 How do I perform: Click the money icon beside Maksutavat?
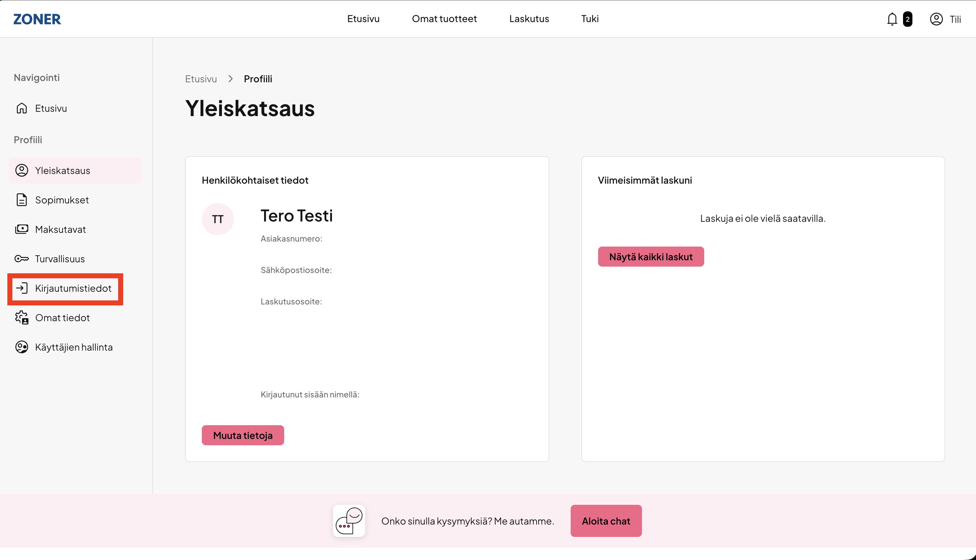tap(21, 229)
